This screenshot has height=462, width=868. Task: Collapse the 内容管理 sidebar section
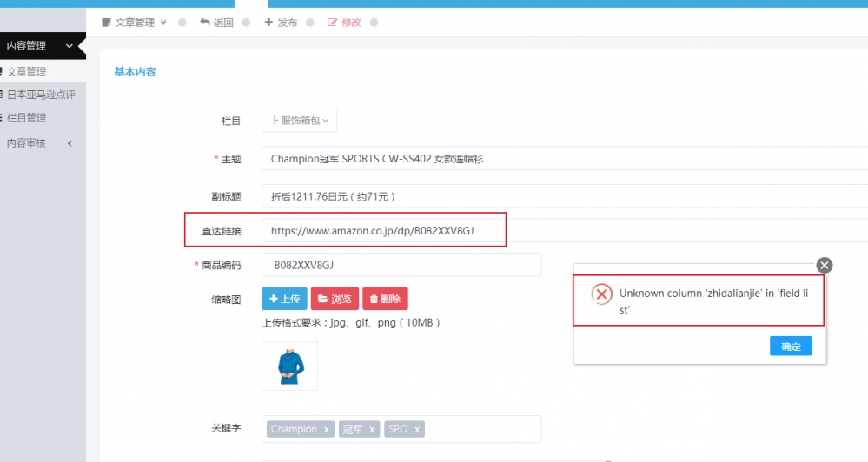[42, 46]
